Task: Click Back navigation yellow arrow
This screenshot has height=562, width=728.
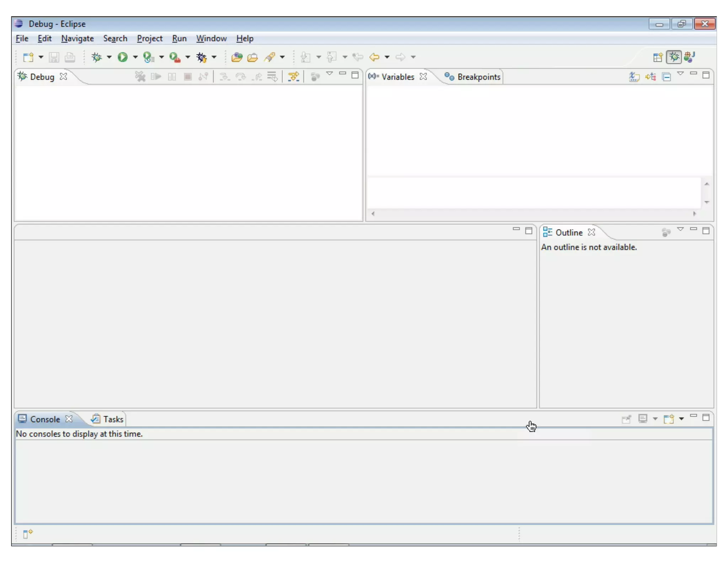Action: (x=374, y=57)
